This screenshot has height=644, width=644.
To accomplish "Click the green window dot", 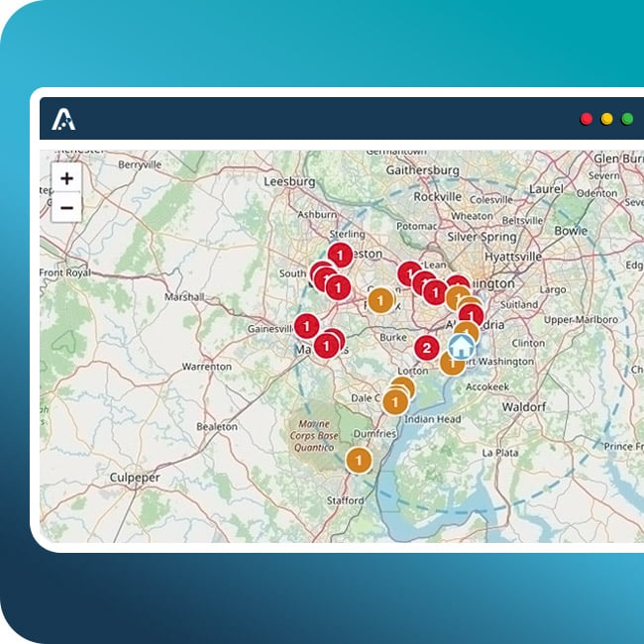I will (x=627, y=119).
